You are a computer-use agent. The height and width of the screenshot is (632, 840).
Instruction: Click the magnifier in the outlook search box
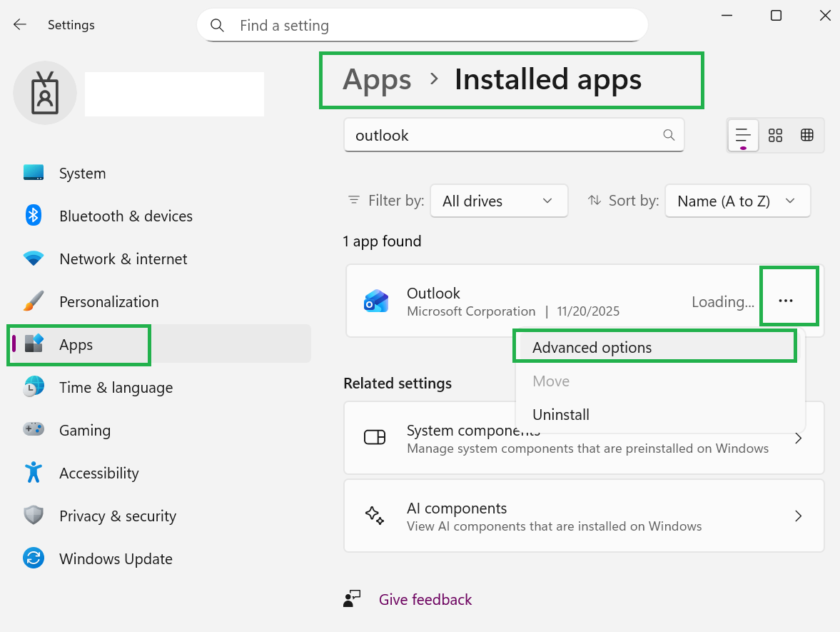[x=669, y=135]
